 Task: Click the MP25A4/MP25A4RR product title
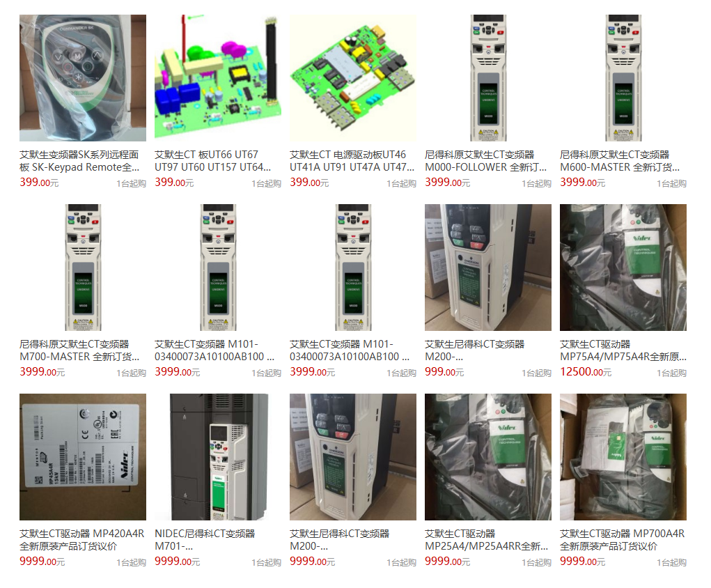(486, 541)
